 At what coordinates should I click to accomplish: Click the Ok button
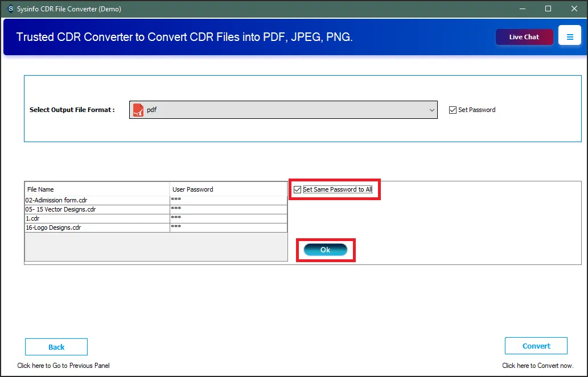(325, 250)
